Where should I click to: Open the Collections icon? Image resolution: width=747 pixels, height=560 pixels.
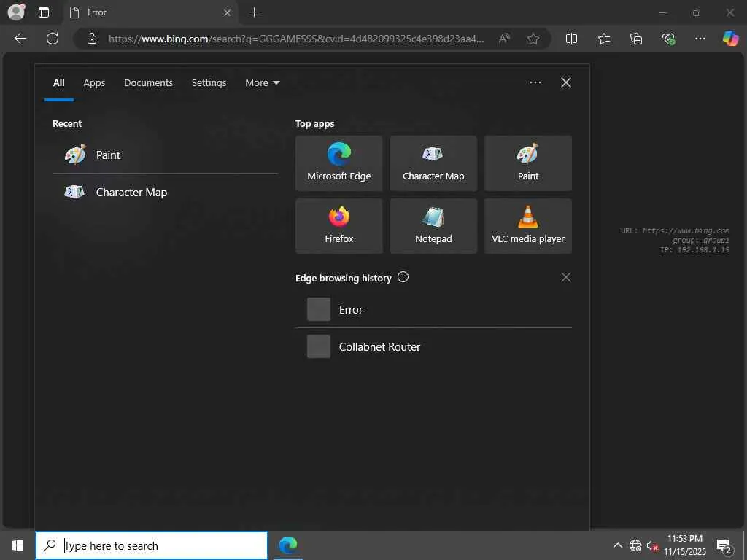(636, 39)
